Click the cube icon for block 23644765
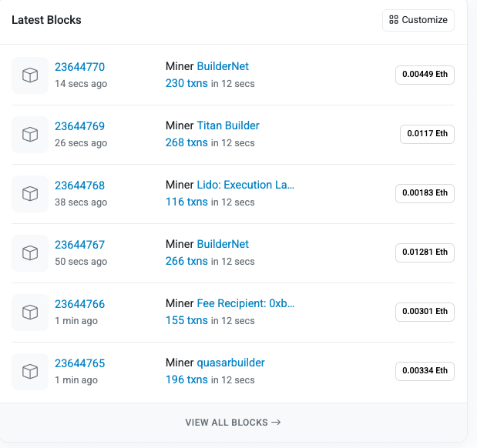The image size is (477, 448). coord(30,371)
